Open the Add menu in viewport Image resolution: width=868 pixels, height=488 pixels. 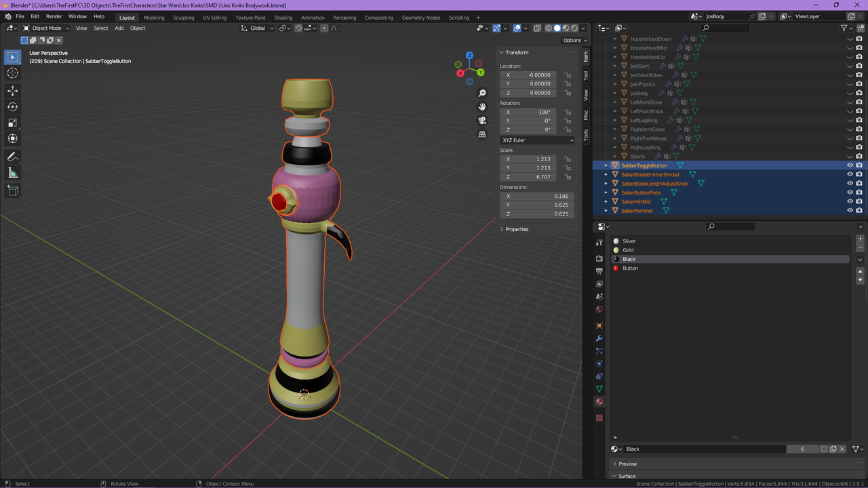tap(119, 28)
